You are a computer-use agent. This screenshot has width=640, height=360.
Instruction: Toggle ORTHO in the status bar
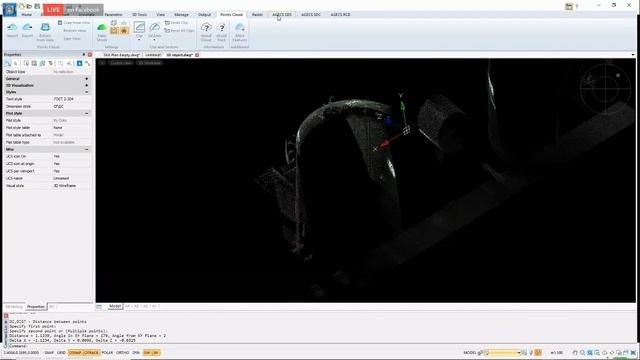[x=122, y=353]
